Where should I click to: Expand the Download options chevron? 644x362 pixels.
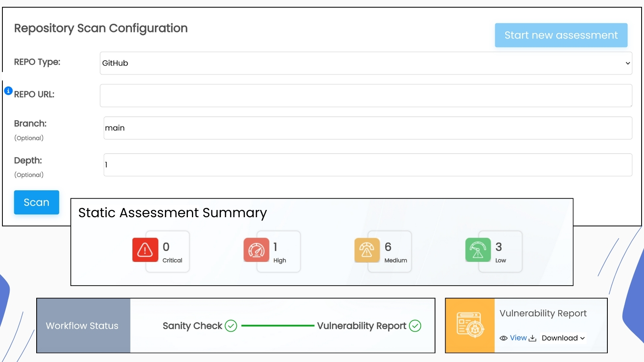[x=583, y=339]
